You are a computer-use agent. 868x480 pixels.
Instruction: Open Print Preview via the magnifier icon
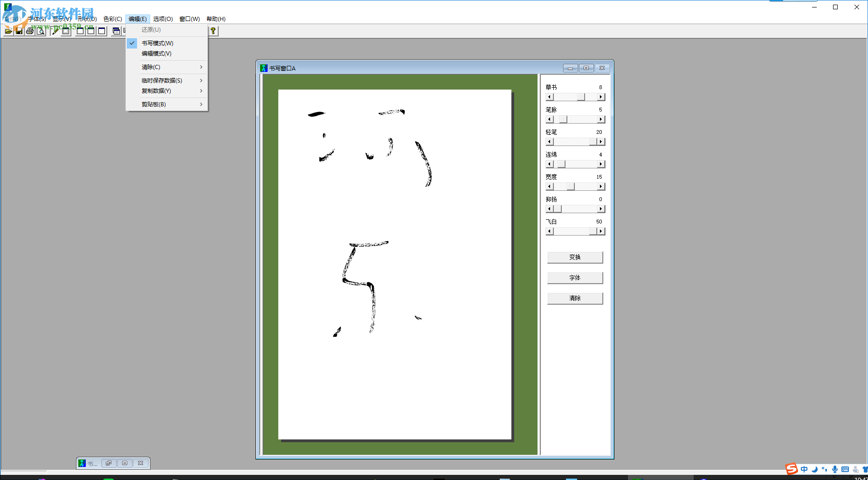(x=41, y=31)
